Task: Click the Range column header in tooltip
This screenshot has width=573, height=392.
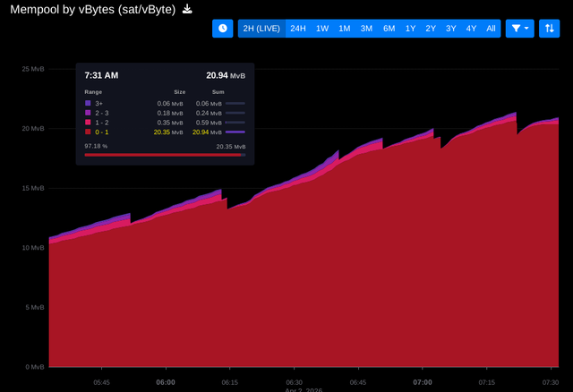Action: click(x=93, y=92)
